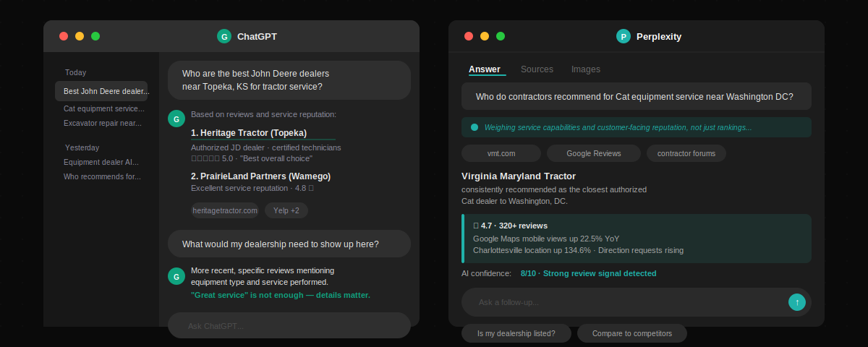Click the contractor forums source chip

click(686, 153)
